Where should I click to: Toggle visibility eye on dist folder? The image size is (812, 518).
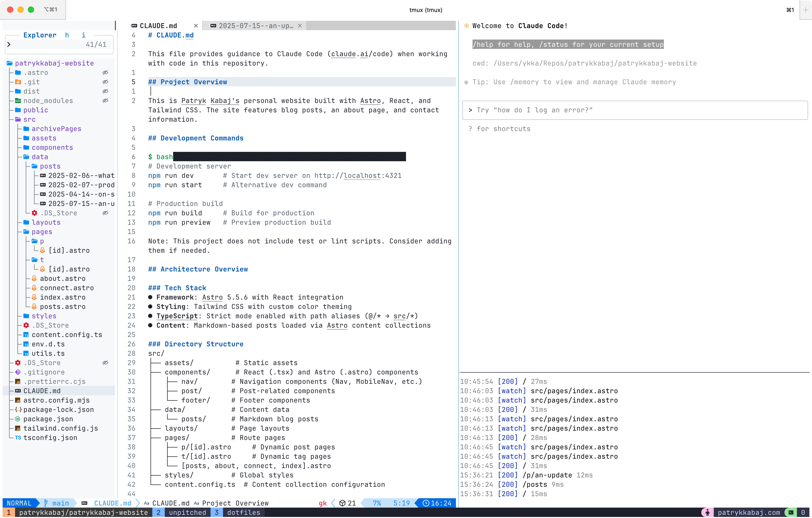(106, 91)
